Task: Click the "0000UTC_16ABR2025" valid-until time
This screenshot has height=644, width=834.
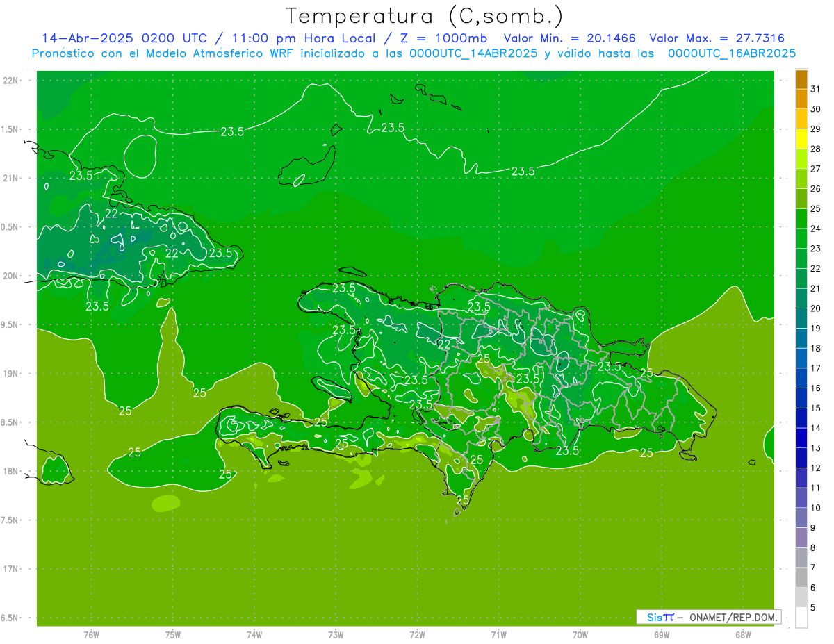Action: click(x=732, y=53)
